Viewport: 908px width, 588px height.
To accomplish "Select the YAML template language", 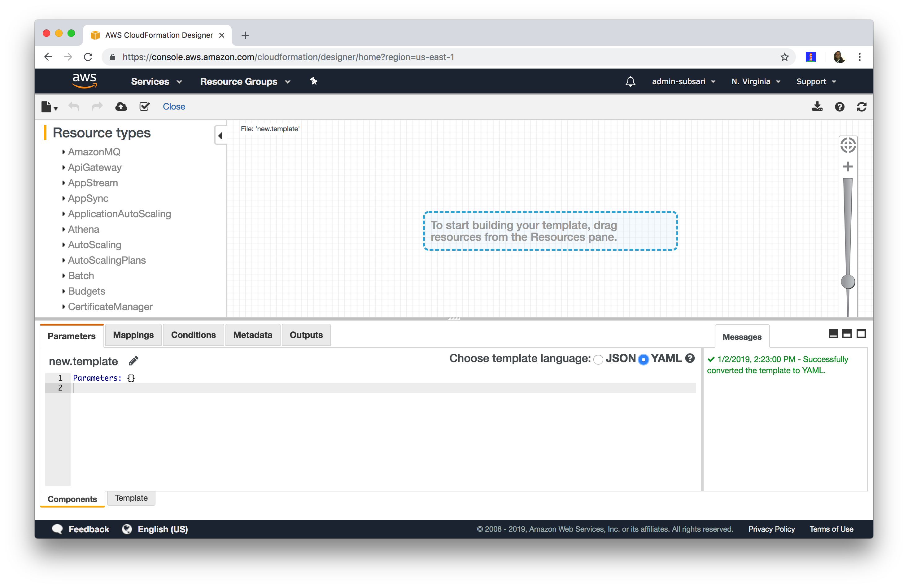I will click(643, 359).
